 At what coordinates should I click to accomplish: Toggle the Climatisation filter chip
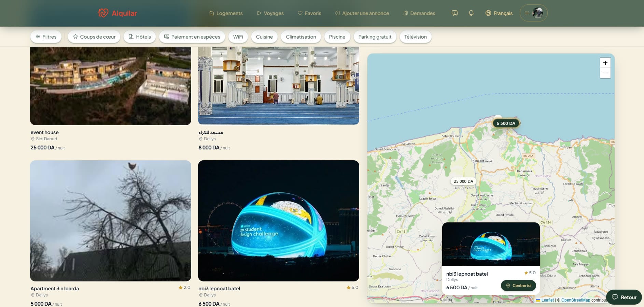tap(301, 37)
